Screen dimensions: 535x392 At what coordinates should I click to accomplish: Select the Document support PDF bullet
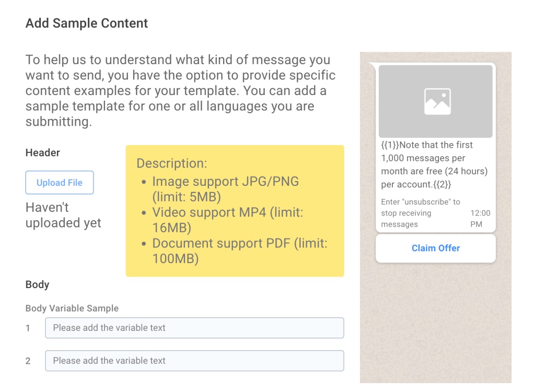pos(239,251)
